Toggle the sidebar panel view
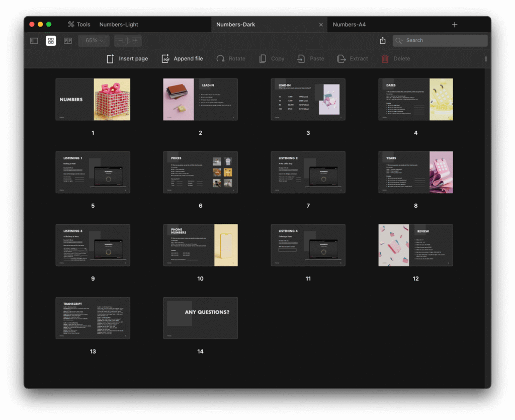The width and height of the screenshot is (515, 420). point(34,41)
